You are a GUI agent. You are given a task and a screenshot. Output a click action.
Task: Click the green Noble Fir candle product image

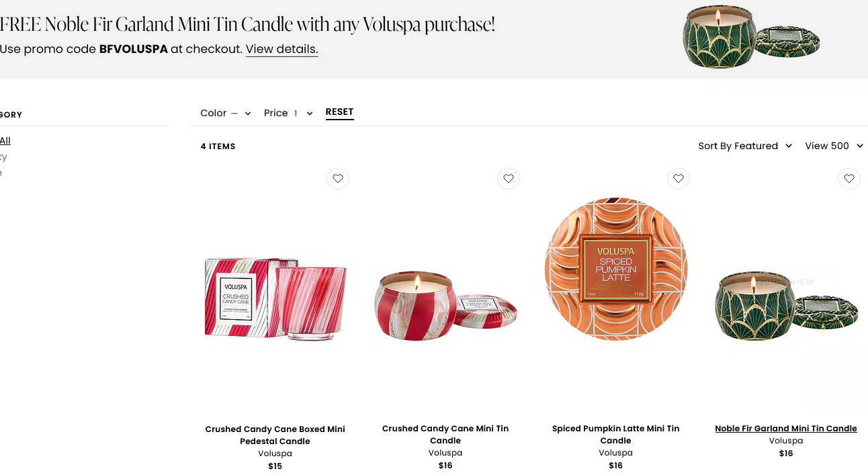pos(786,306)
